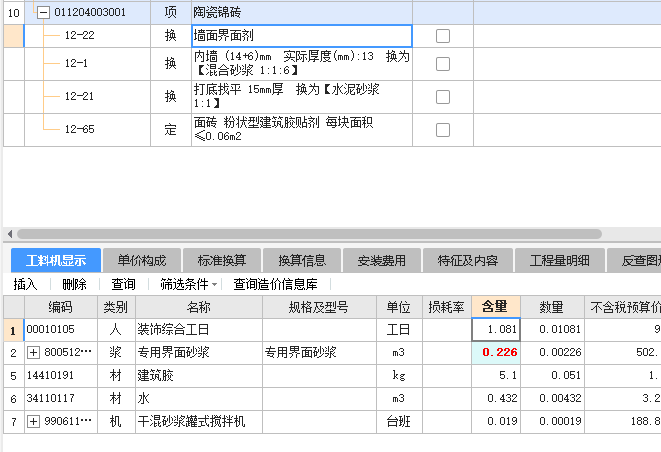Click the horizontal scrollbar thumb
This screenshot has width=661, height=452.
[309, 234]
